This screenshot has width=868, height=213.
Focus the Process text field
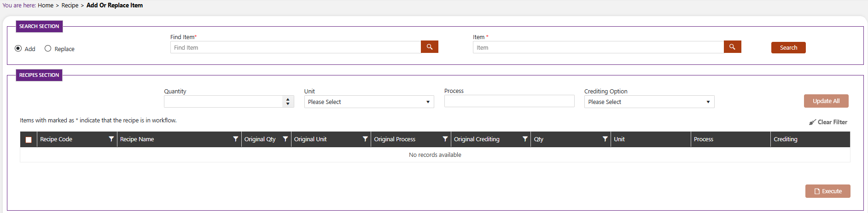pyautogui.click(x=509, y=101)
